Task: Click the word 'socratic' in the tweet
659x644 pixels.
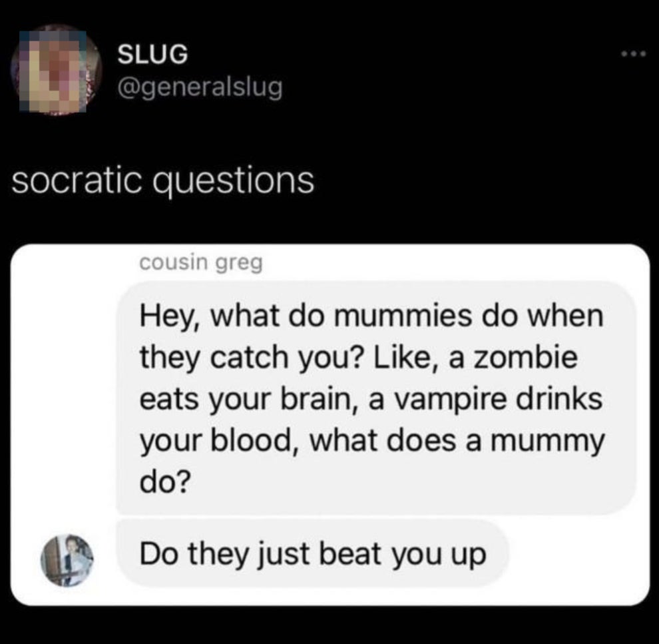Action: (x=77, y=180)
